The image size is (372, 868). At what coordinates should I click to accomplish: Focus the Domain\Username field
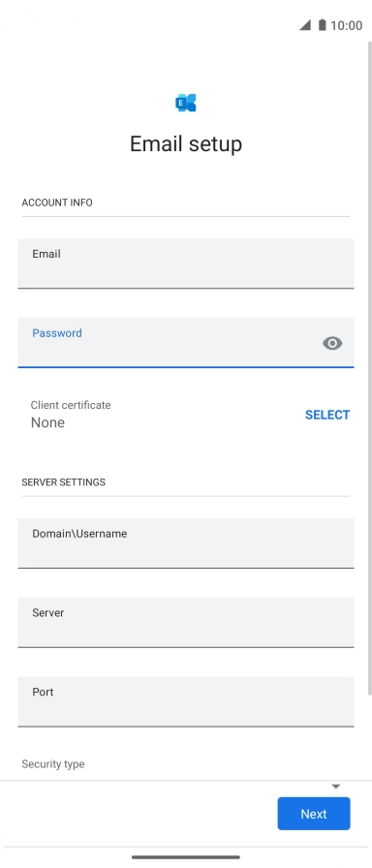point(186,543)
